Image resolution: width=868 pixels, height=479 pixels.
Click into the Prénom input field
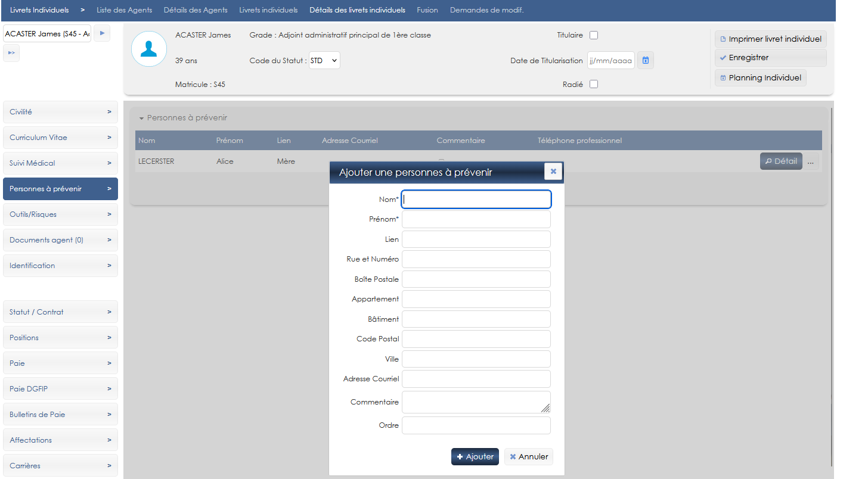476,219
